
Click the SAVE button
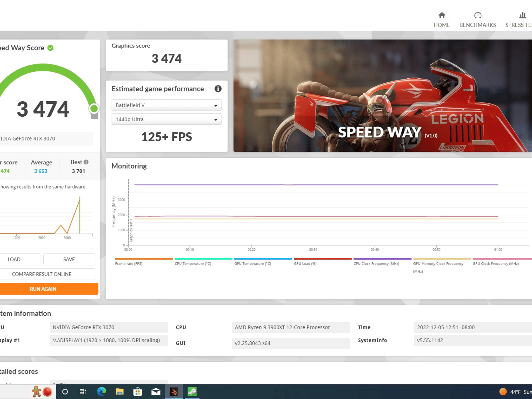click(69, 259)
